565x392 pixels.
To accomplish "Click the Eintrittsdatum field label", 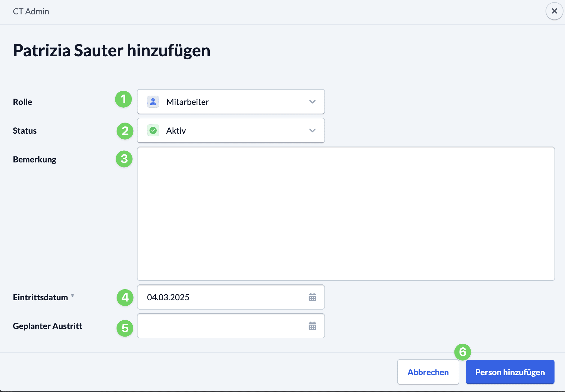I will coord(40,297).
